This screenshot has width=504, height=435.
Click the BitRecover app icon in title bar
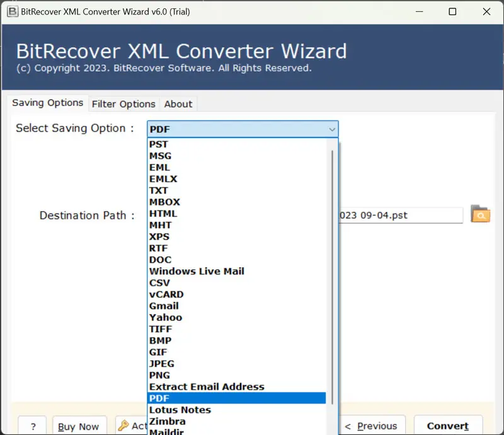[x=13, y=11]
